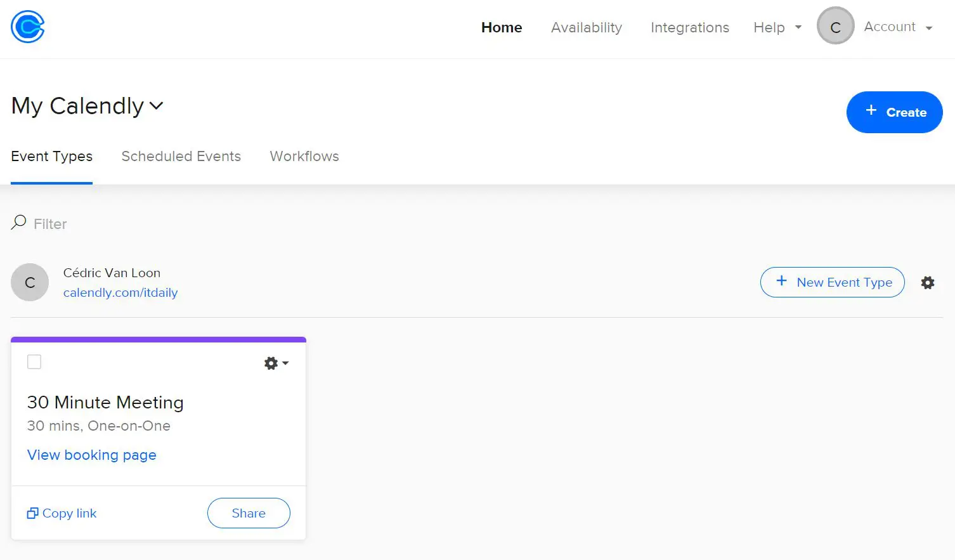
Task: Open the 30 Minute Meeting card gear dropdown
Action: click(x=276, y=363)
